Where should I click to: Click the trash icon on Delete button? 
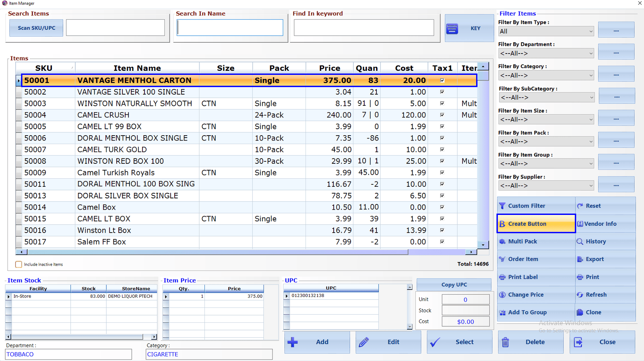pyautogui.click(x=506, y=342)
